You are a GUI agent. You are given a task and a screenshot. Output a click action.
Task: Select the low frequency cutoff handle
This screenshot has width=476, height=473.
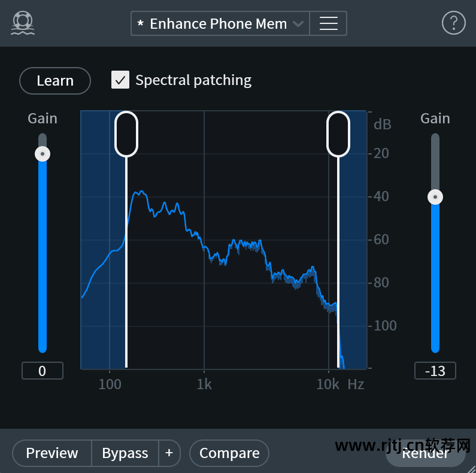pyautogui.click(x=126, y=134)
